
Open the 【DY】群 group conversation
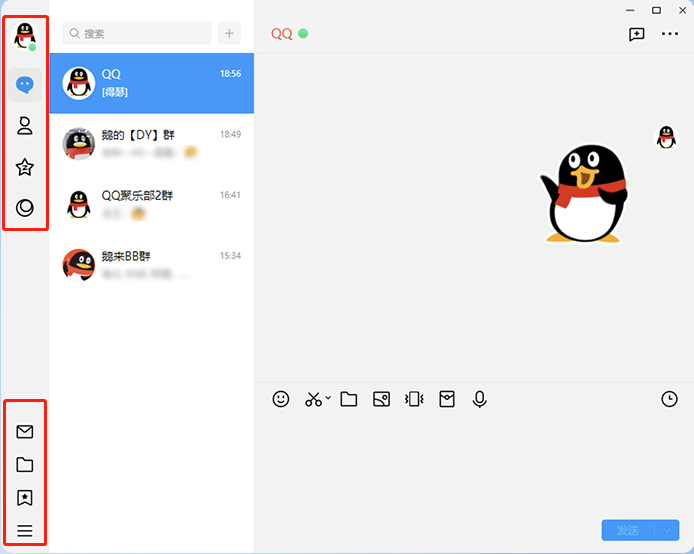coord(152,144)
